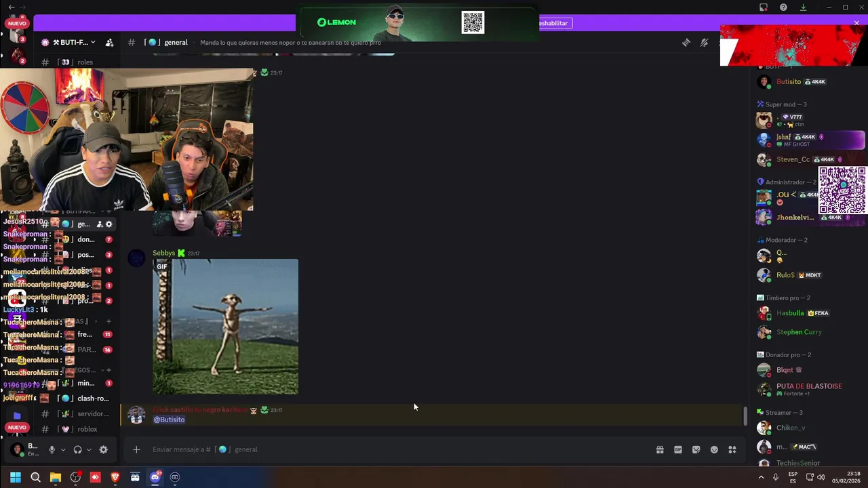Open the roles channel
Image resolution: width=868 pixels, height=488 pixels.
(77, 62)
